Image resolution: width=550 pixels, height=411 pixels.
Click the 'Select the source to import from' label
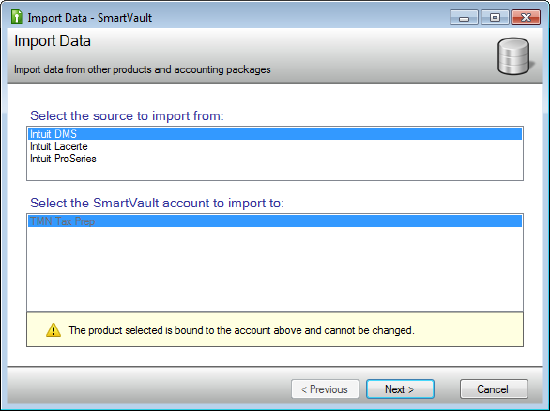pos(127,116)
